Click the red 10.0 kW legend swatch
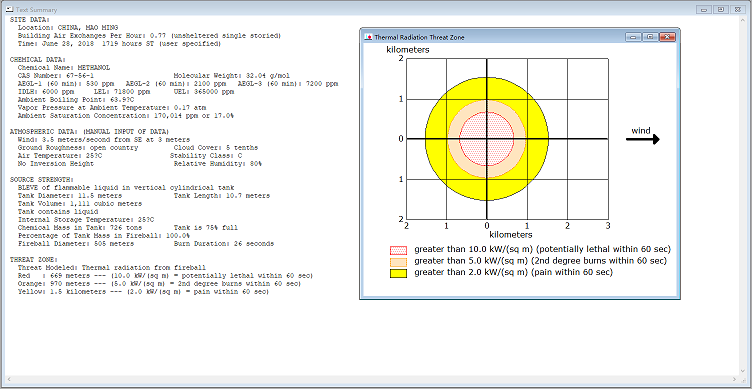This screenshot has width=752, height=389. point(398,250)
